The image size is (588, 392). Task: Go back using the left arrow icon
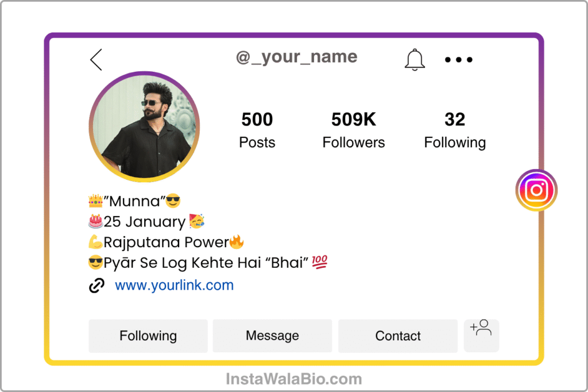tap(96, 60)
